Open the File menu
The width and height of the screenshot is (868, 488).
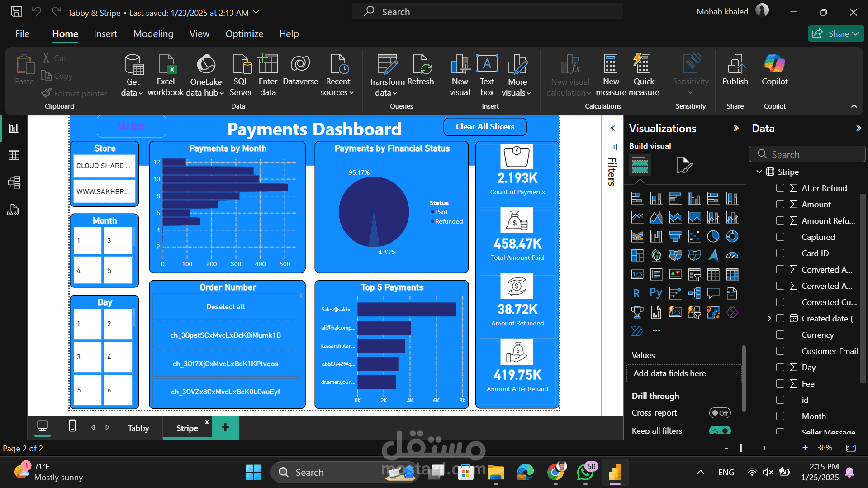pyautogui.click(x=22, y=34)
